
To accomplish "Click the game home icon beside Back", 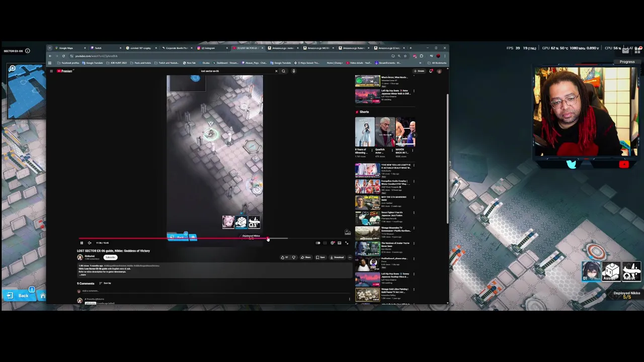I will click(42, 296).
